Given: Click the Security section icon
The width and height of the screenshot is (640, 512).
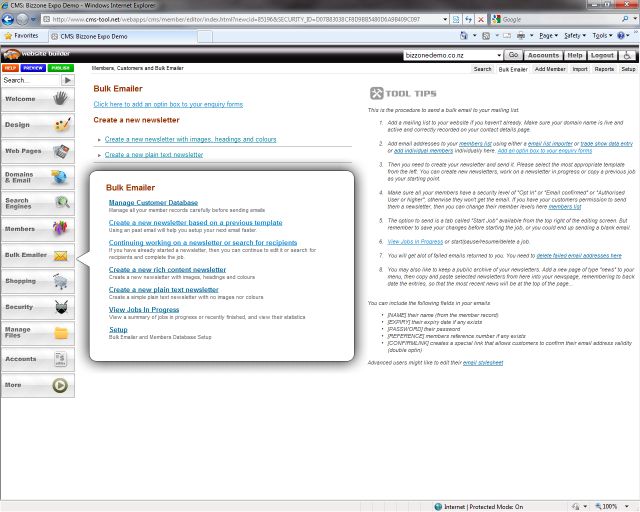Looking at the screenshot, I should pyautogui.click(x=61, y=307).
